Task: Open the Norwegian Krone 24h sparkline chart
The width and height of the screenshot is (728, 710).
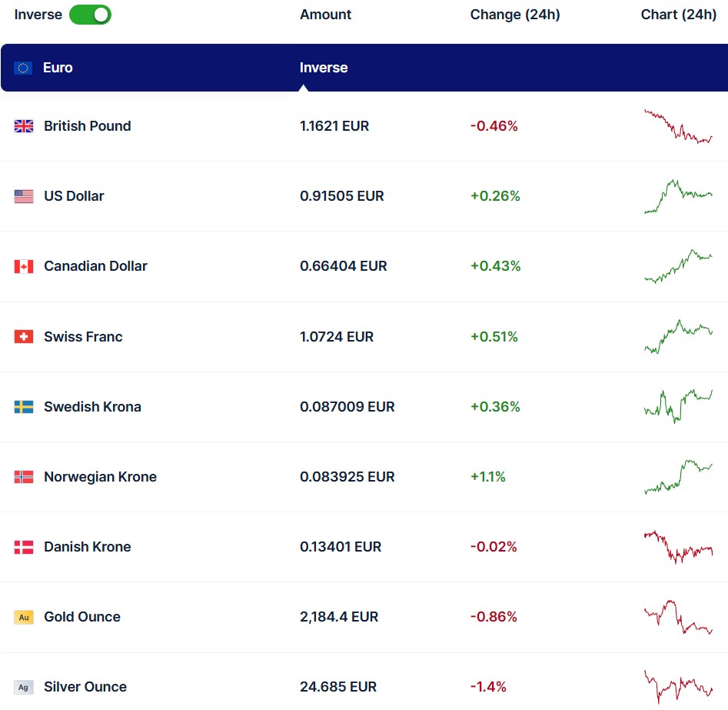Action: click(678, 477)
